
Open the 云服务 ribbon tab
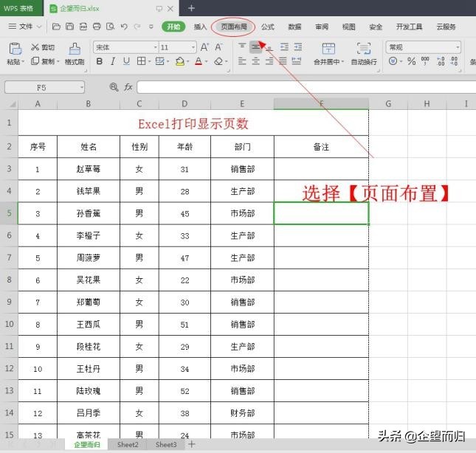click(446, 27)
